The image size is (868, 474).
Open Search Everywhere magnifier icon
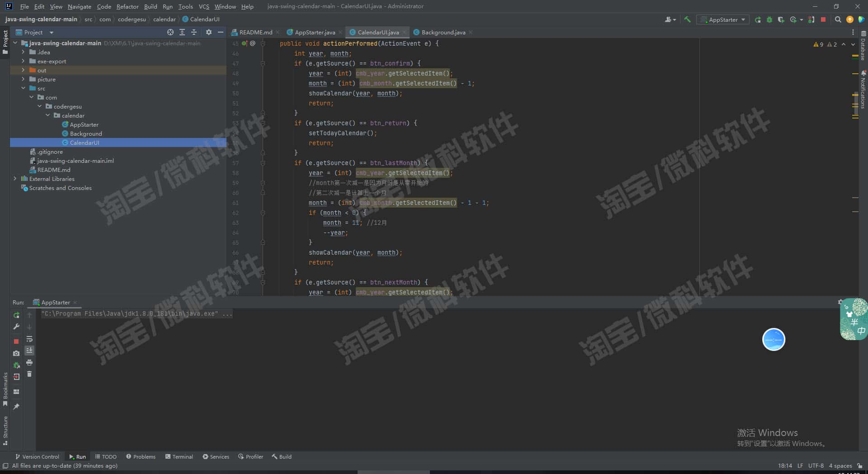click(x=838, y=19)
